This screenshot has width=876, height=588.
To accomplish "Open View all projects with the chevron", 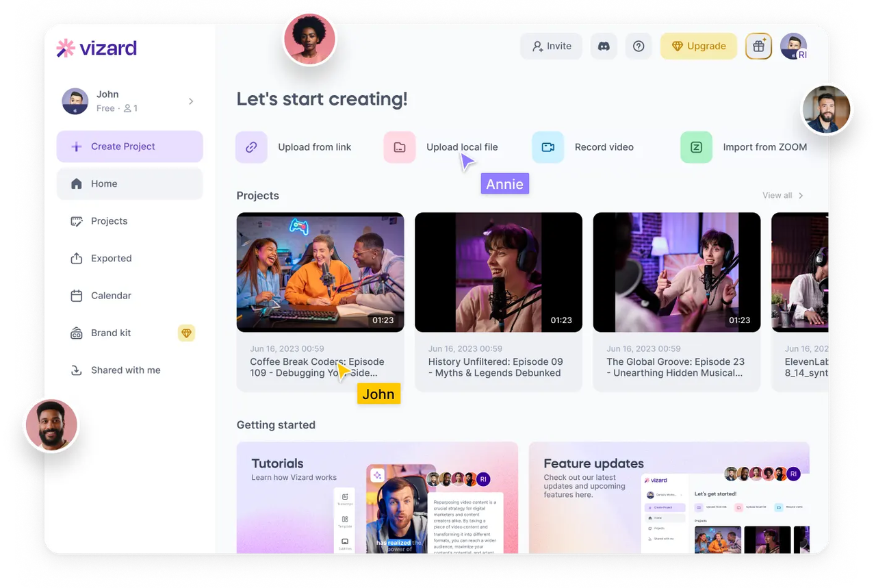I will coord(782,195).
